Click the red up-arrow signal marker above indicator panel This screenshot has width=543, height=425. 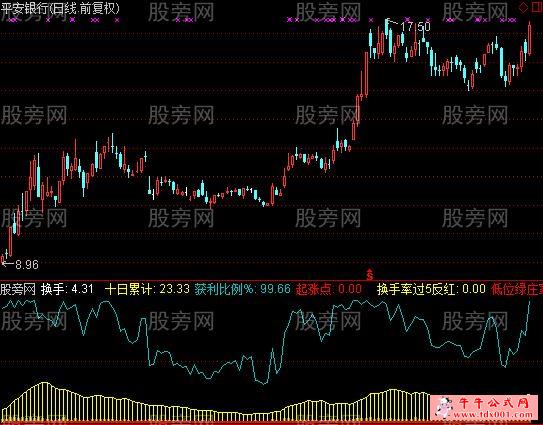coord(370,274)
